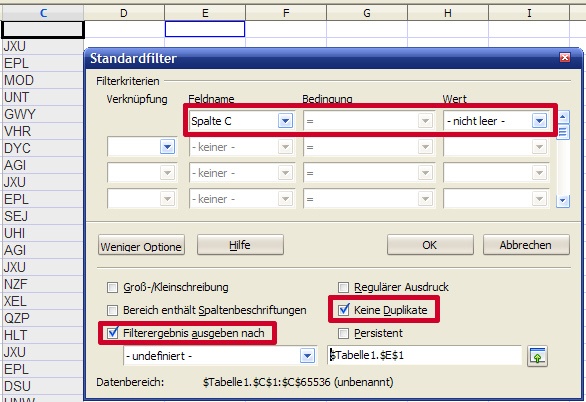The width and height of the screenshot is (586, 402).
Task: Open the '- undefiniert -' target dropdown
Action: coord(307,356)
